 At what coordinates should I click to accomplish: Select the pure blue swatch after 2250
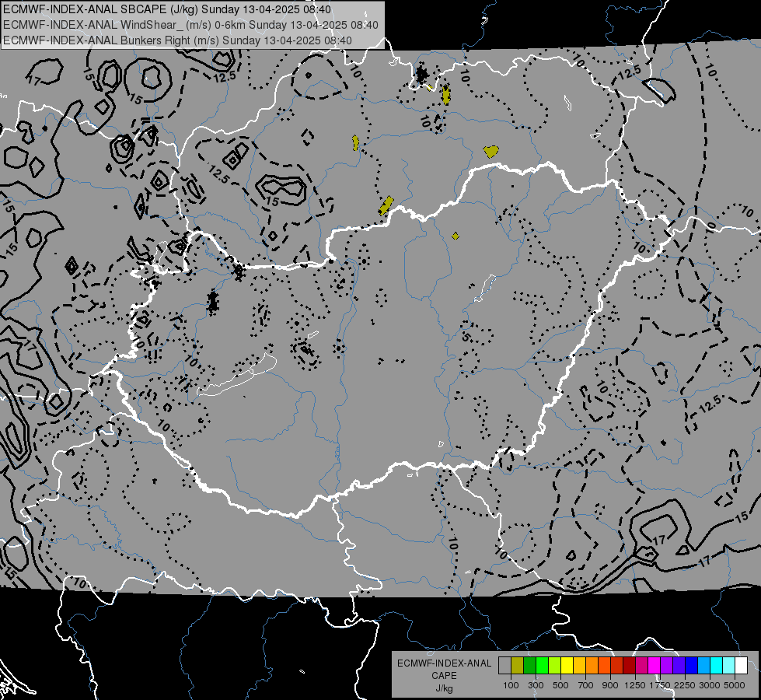692,666
